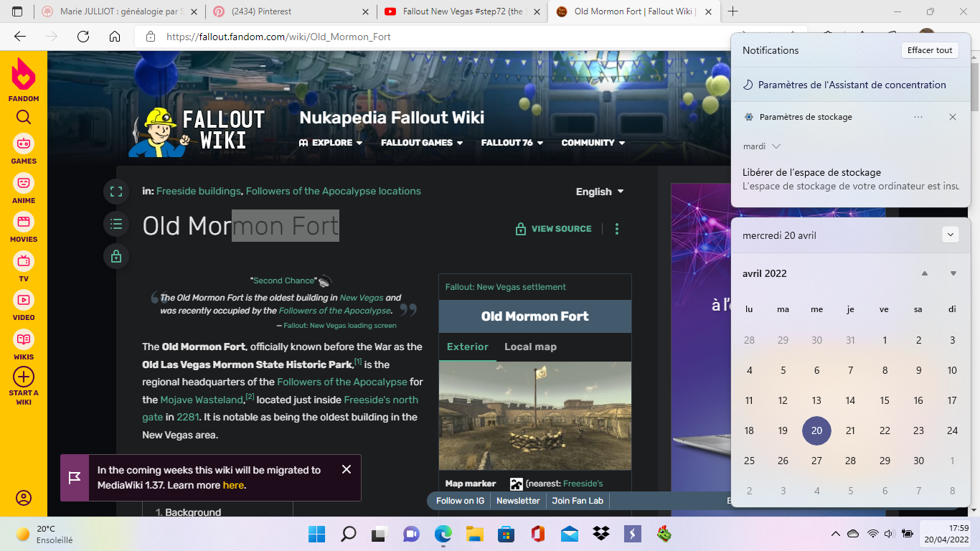Open the Freeside buildings category link
This screenshot has height=551, width=980.
[x=199, y=191]
